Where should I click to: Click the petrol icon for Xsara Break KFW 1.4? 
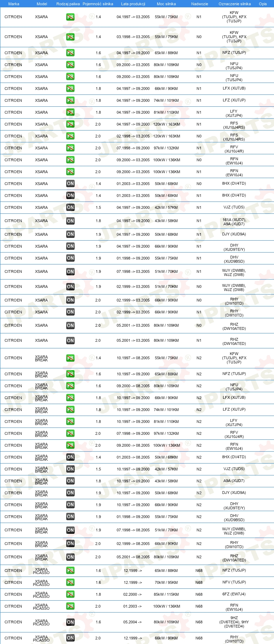70,358
